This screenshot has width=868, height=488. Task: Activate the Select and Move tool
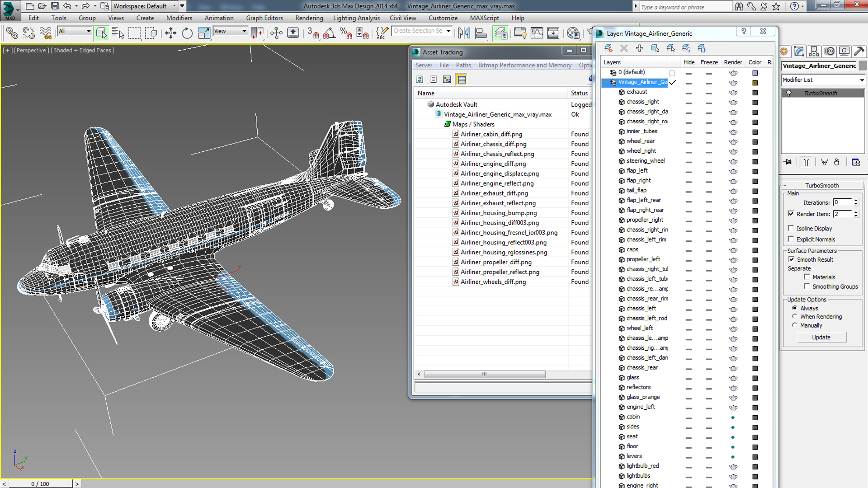[170, 33]
